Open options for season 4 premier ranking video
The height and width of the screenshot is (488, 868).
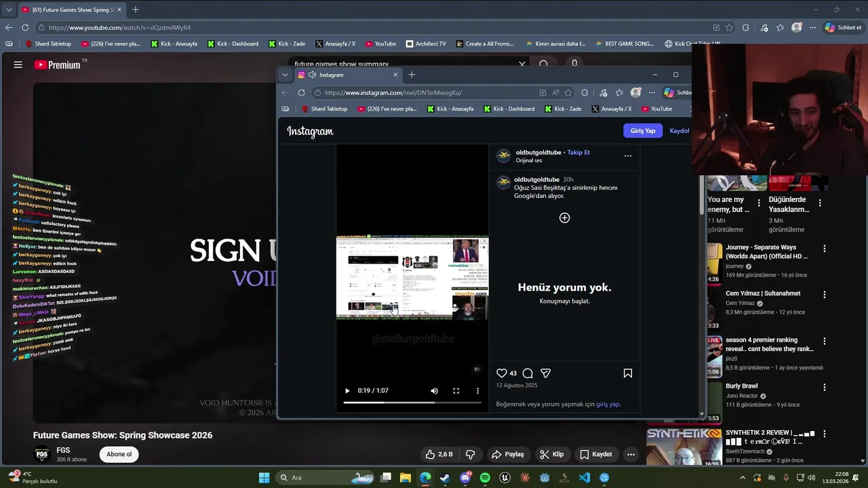point(825,341)
